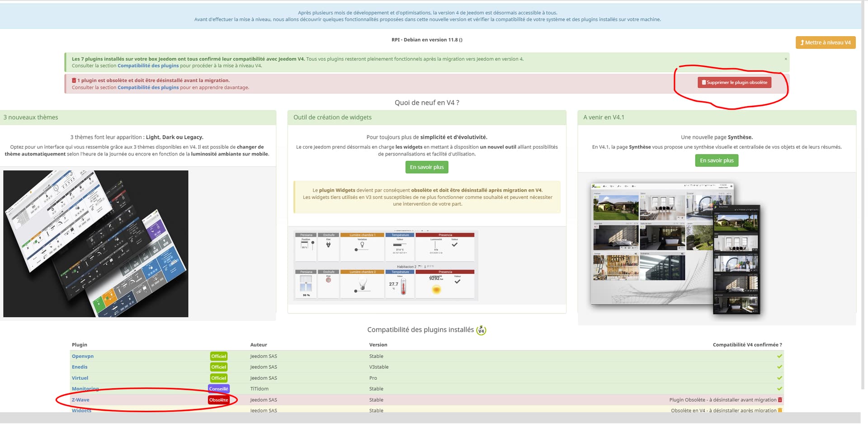868x437 pixels.
Task: Open the Z-Wave plugin link
Action: 80,400
